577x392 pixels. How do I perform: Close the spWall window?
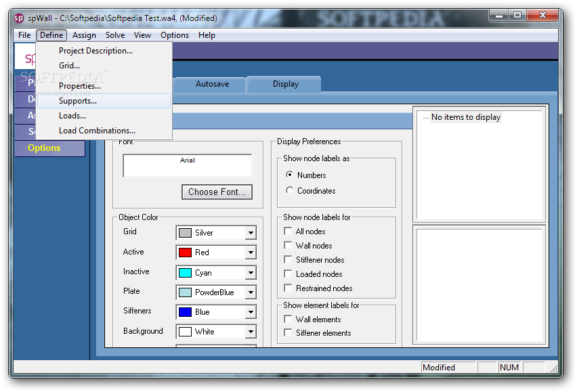click(542, 16)
